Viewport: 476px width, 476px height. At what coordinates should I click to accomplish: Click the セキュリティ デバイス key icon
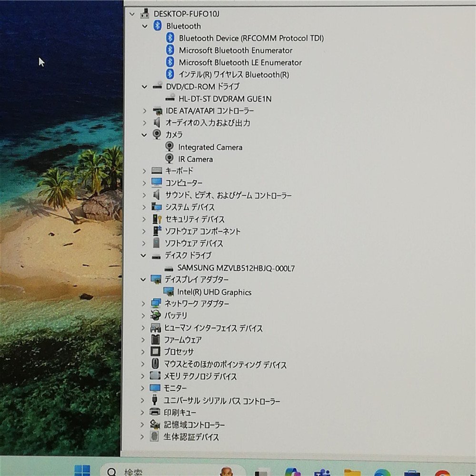[x=157, y=219]
